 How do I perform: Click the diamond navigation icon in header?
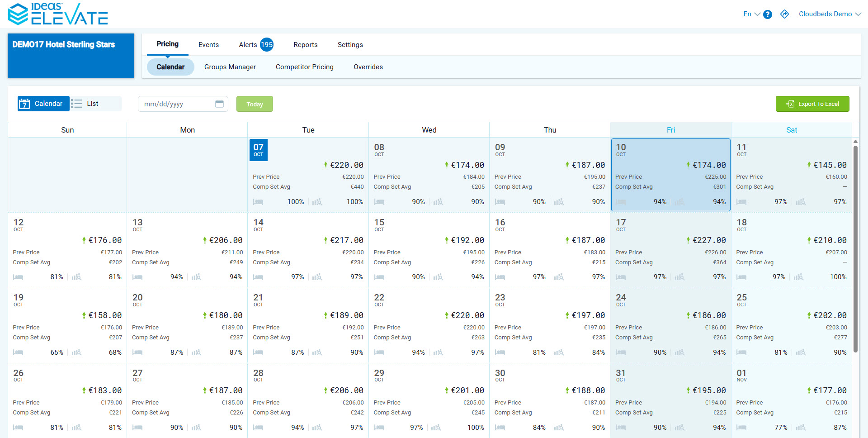[784, 14]
